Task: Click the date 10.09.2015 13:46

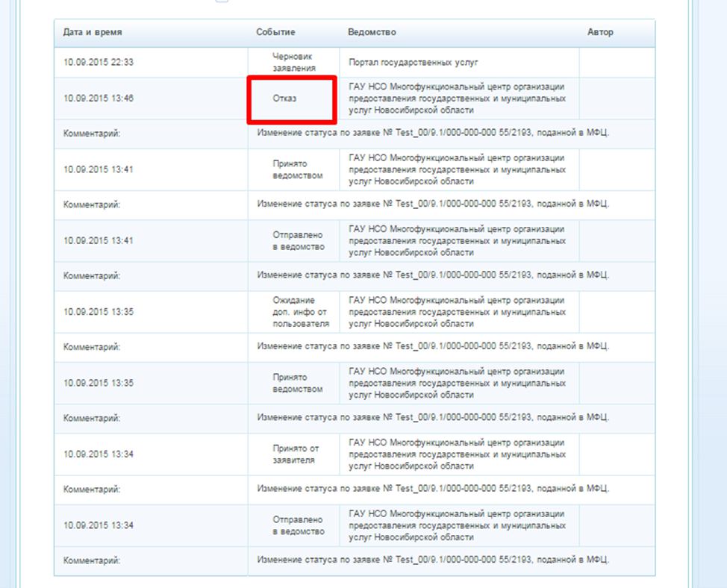Action: coord(99,98)
